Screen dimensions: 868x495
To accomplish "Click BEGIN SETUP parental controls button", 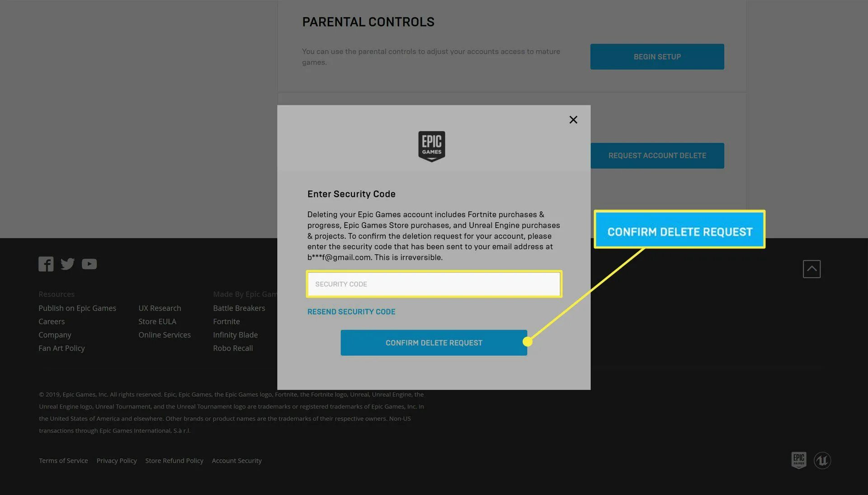I will point(657,57).
